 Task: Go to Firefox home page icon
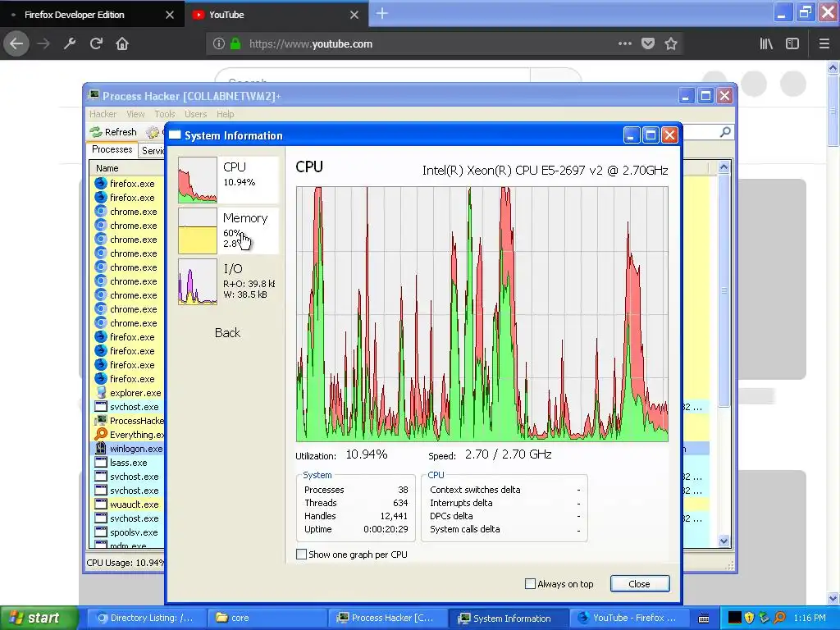tap(122, 44)
